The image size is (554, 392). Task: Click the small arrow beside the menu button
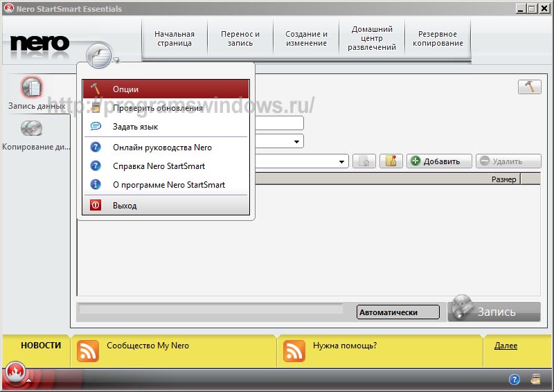tap(116, 61)
